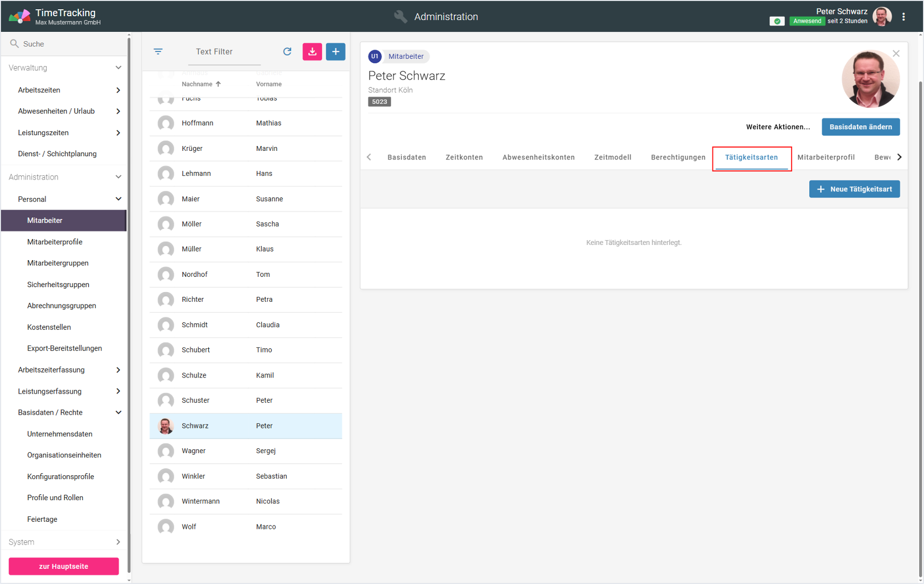924x584 pixels.
Task: Click the Basisdaten ändern button
Action: click(860, 127)
